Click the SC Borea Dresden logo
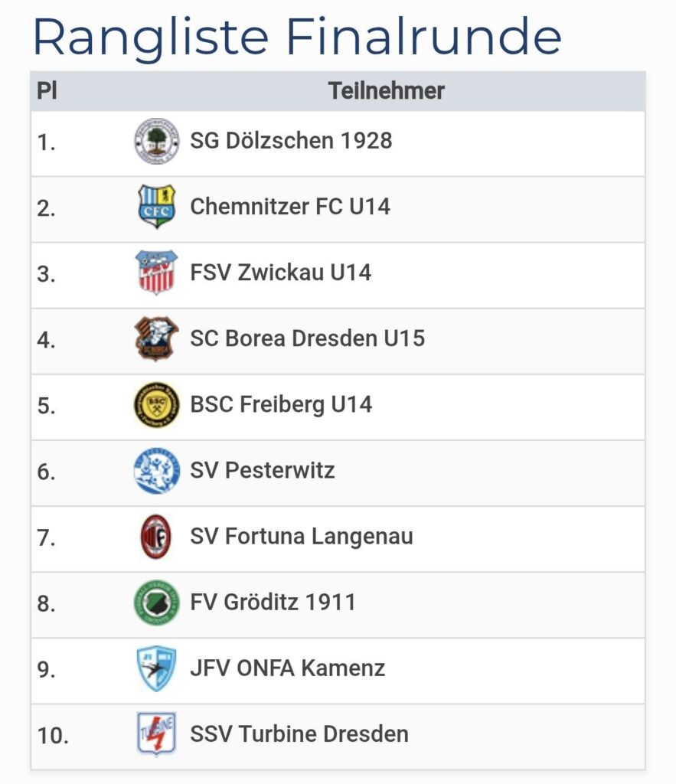 click(x=157, y=338)
